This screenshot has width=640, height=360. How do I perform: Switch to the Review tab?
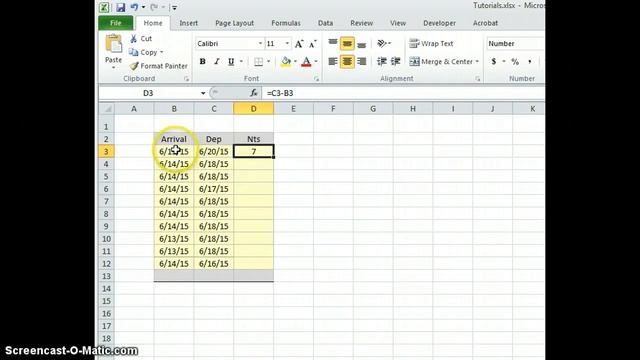click(361, 23)
